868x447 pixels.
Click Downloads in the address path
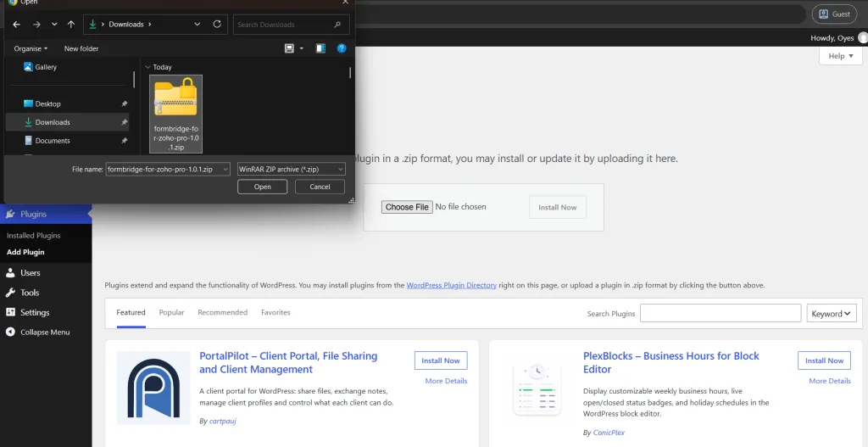(126, 25)
